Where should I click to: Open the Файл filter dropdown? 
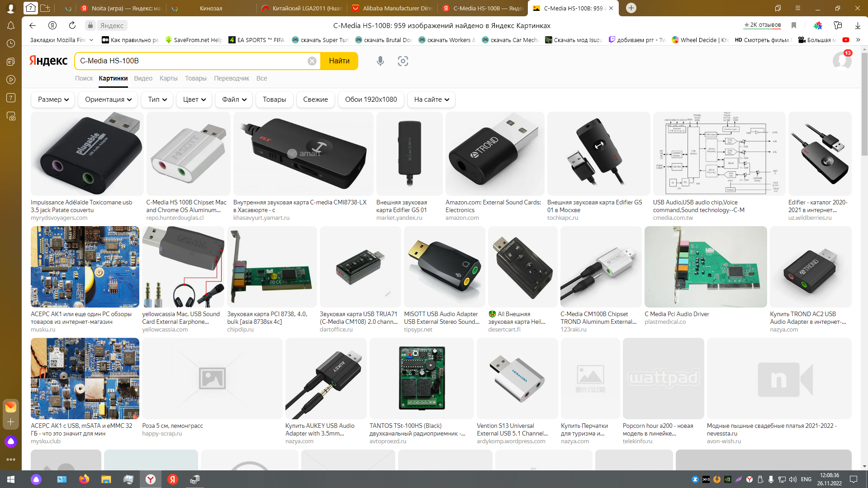coord(234,99)
